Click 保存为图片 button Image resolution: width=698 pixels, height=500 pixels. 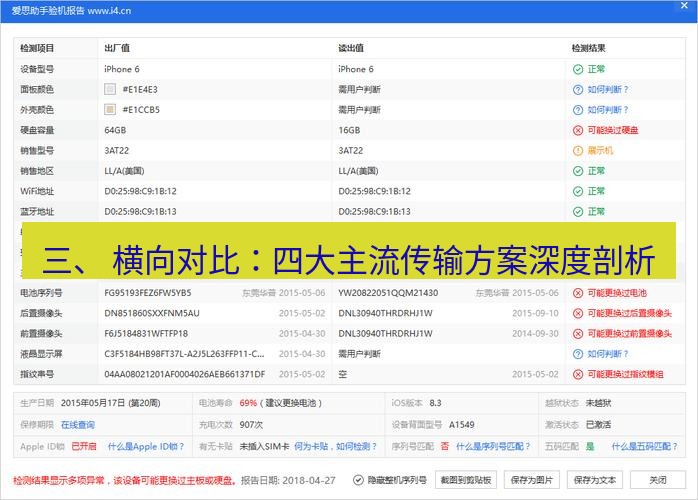pos(532,480)
